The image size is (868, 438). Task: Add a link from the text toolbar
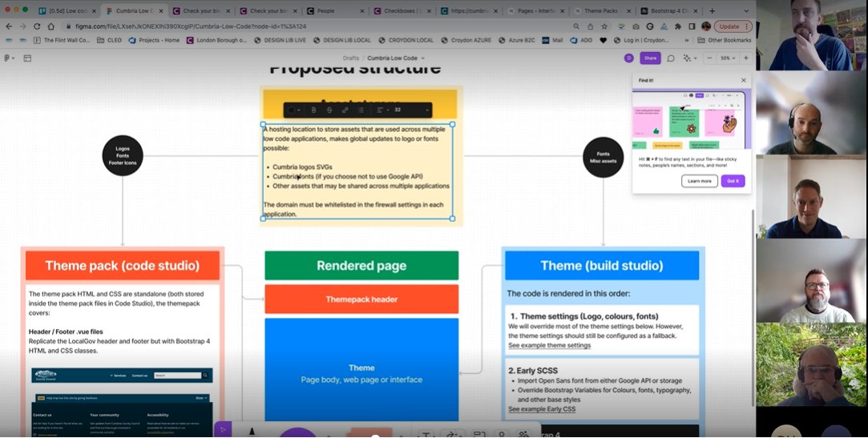345,110
